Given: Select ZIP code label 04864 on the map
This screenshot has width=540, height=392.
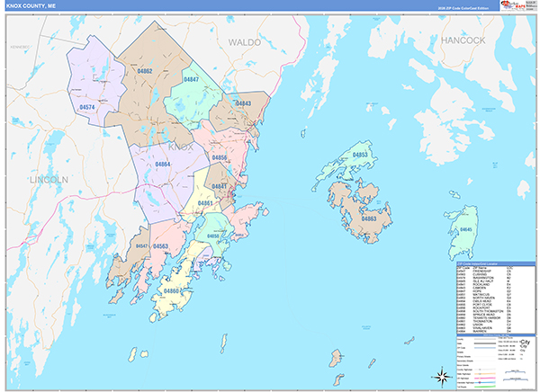Looking at the screenshot, I should pos(163,165).
